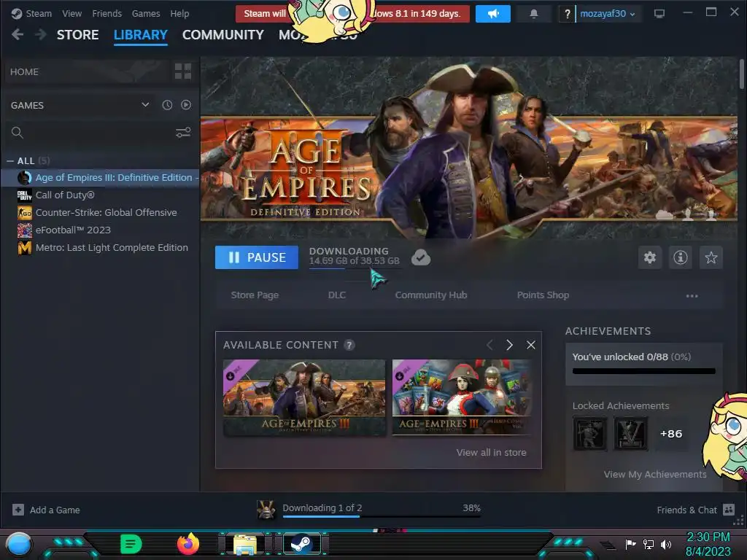The width and height of the screenshot is (747, 560).
Task: Show previous available content arrow
Action: (x=489, y=345)
